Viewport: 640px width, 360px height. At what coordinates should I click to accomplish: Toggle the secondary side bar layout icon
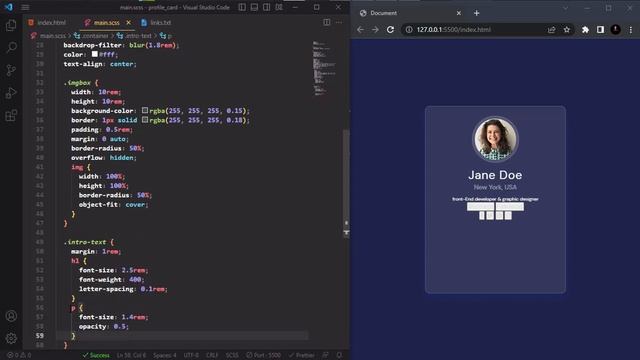pos(267,7)
